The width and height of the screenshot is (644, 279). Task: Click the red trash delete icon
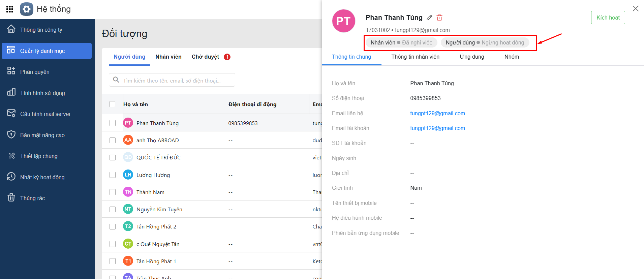pos(439,18)
